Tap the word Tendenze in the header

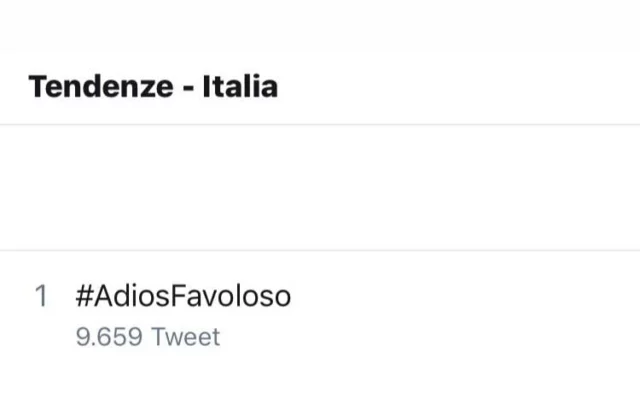[x=101, y=86]
